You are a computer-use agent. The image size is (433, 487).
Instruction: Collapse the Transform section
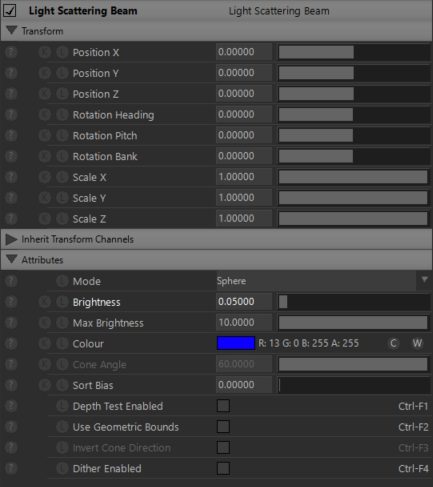pos(11,31)
